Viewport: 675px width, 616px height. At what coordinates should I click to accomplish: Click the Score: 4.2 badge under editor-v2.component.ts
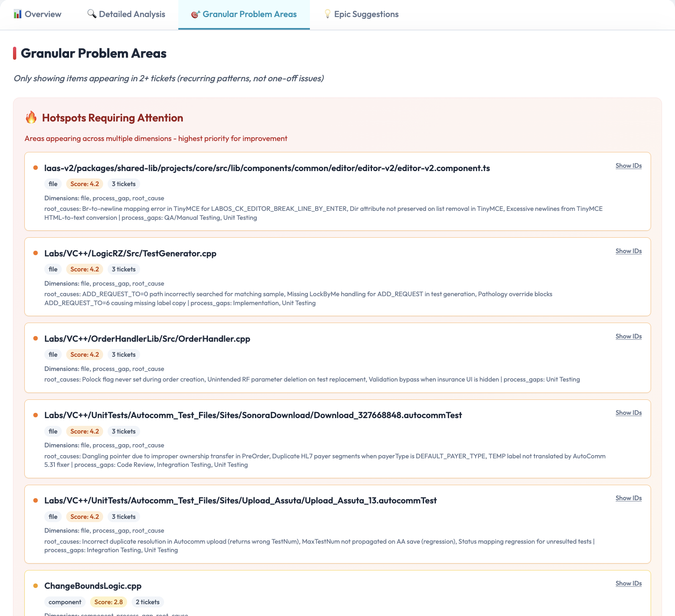[84, 184]
